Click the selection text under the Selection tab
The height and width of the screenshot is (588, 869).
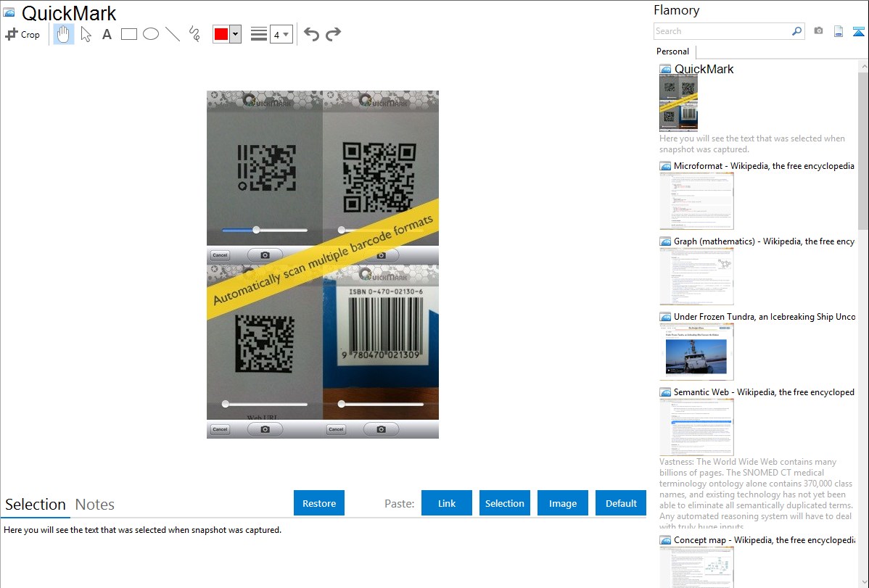pyautogui.click(x=142, y=531)
